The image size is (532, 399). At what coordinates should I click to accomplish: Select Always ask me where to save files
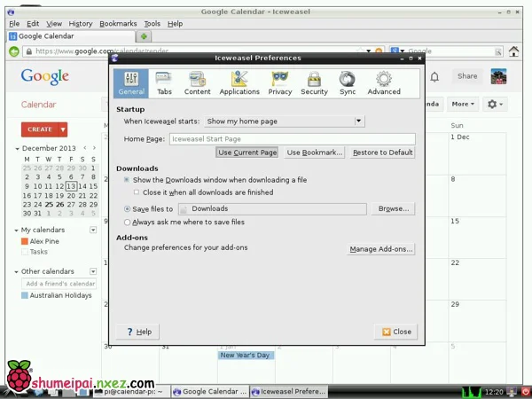point(127,223)
